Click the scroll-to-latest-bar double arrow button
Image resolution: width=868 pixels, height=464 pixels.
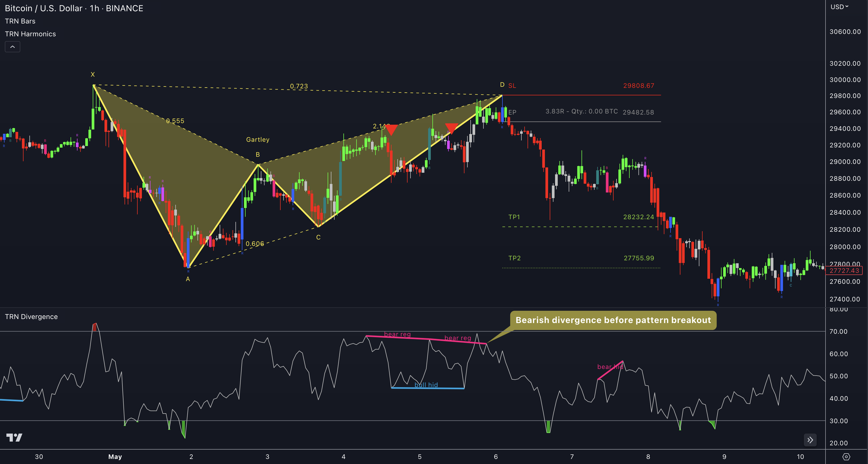tap(810, 440)
